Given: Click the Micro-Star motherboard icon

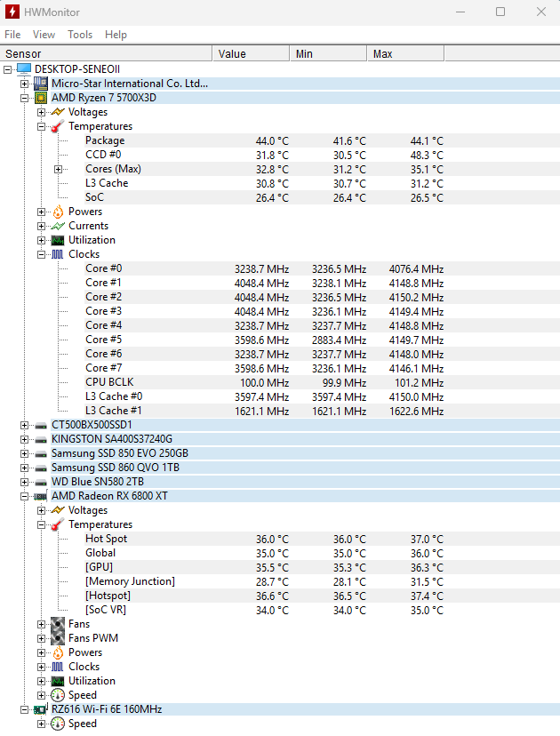Looking at the screenshot, I should point(41,84).
